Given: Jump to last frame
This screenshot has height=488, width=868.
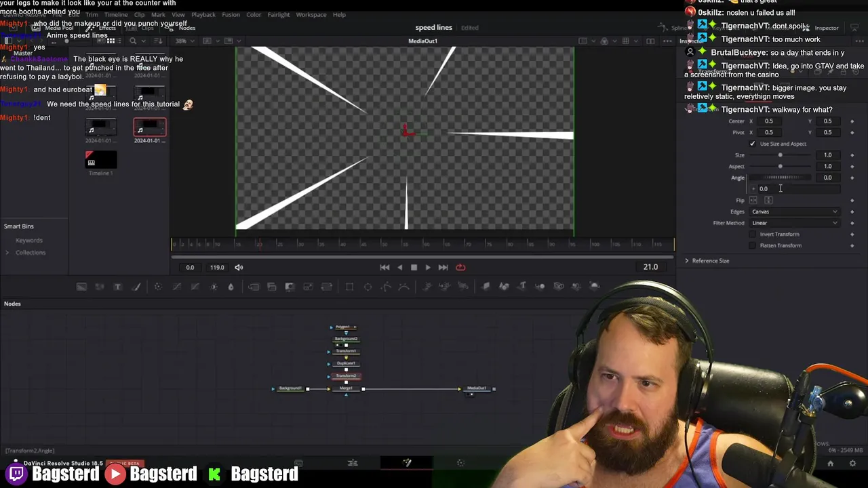Looking at the screenshot, I should tap(443, 267).
